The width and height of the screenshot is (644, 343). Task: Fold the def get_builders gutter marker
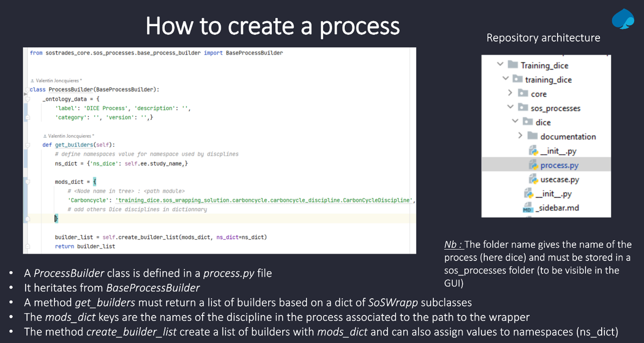[x=27, y=145]
